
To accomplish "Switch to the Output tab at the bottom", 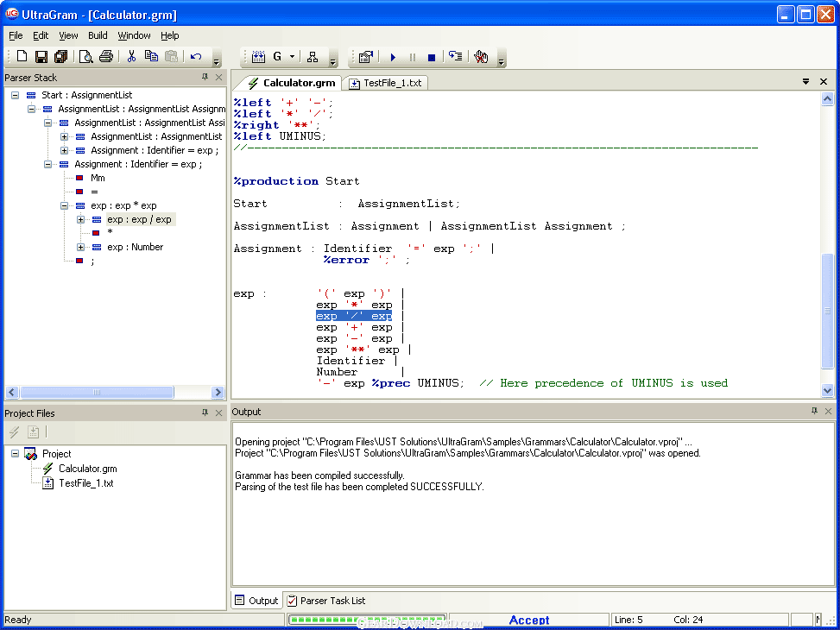I will pyautogui.click(x=257, y=601).
